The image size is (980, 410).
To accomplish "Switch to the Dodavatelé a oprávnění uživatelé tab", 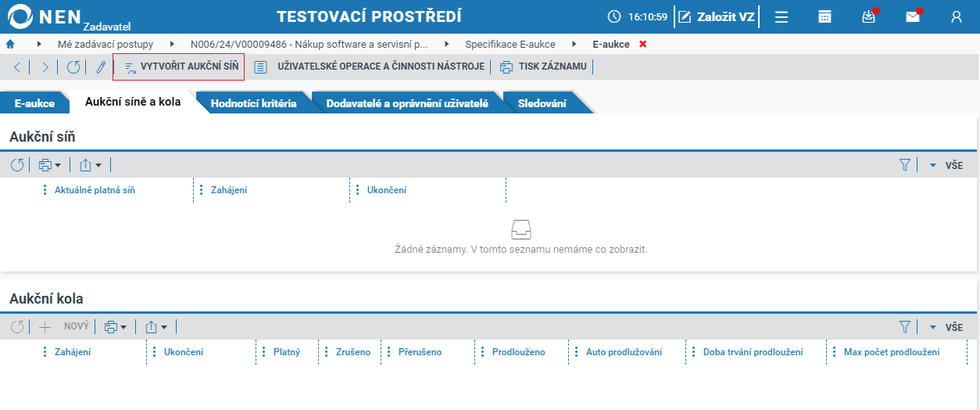I will coord(407,103).
